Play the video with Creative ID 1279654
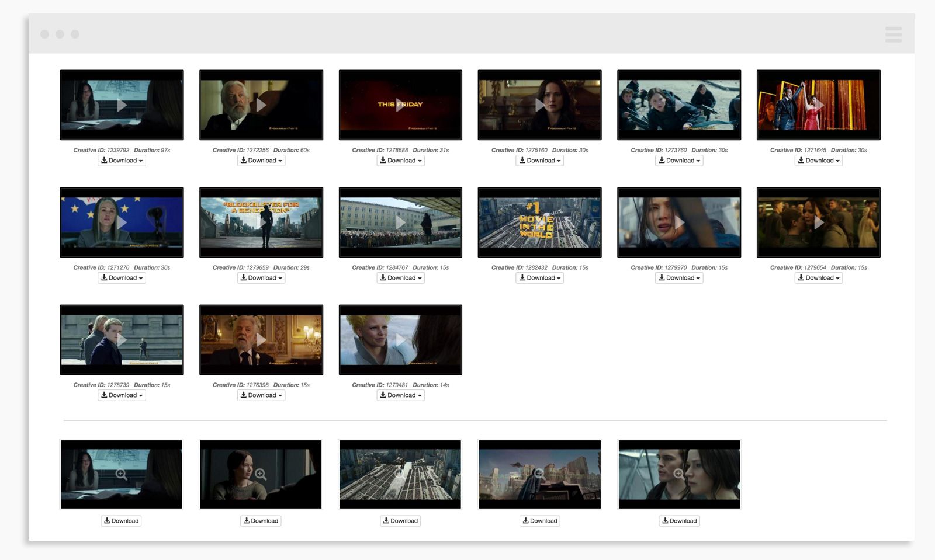Viewport: 935px width, 560px height. point(819,222)
